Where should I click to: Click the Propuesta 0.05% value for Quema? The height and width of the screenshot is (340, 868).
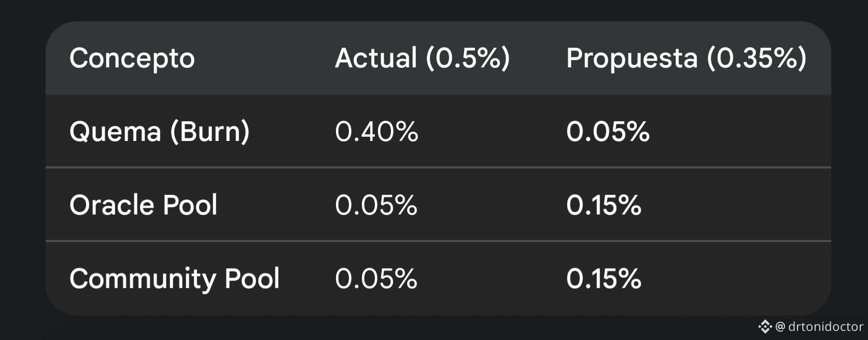(x=608, y=132)
